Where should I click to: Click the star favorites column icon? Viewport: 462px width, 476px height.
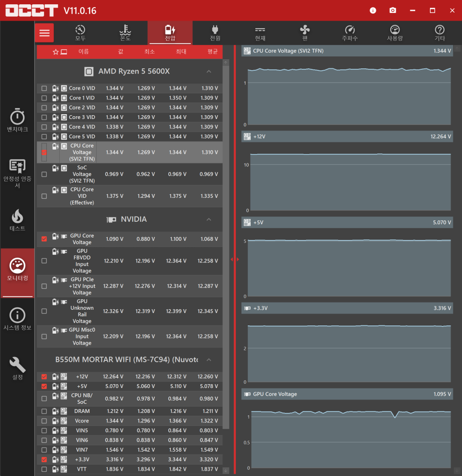pos(55,52)
